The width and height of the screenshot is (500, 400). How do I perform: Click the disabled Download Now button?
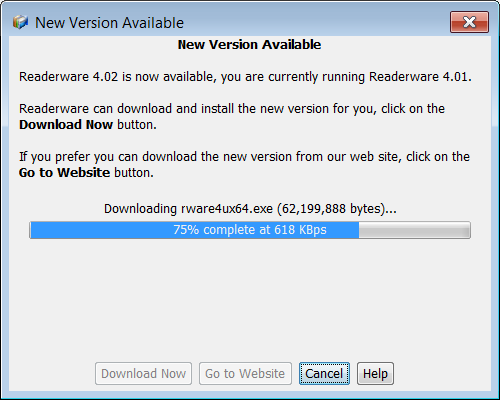point(143,374)
